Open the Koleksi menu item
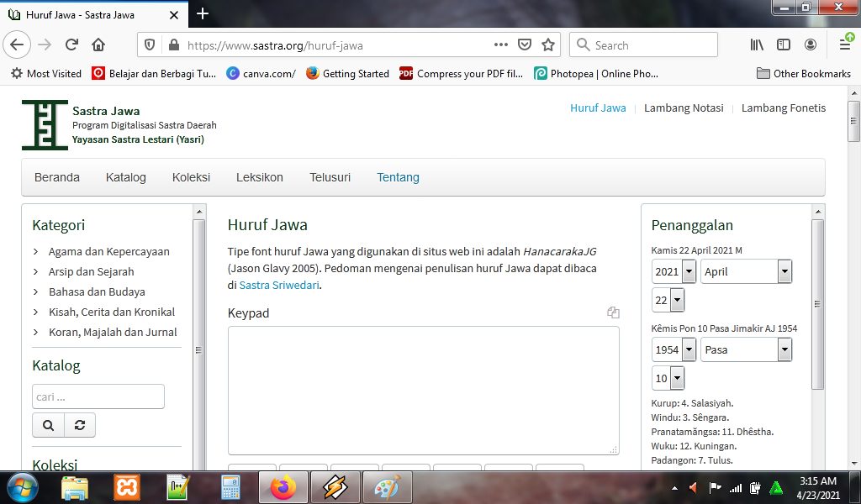 tap(191, 177)
